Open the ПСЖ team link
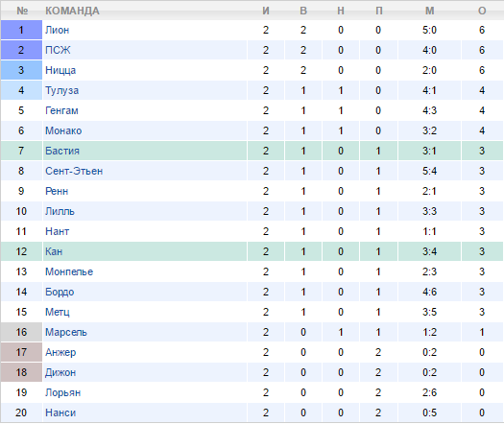This screenshot has width=504, height=424. pyautogui.click(x=58, y=50)
